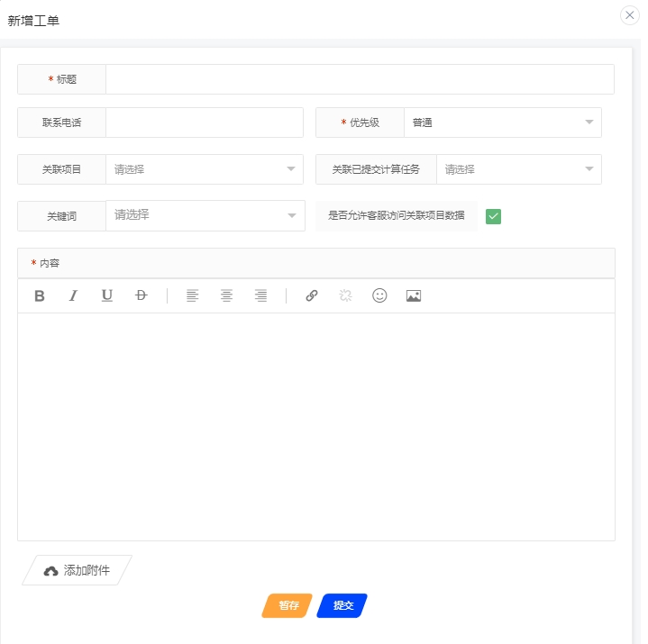Click the 提交 button
648x644 pixels.
click(342, 605)
